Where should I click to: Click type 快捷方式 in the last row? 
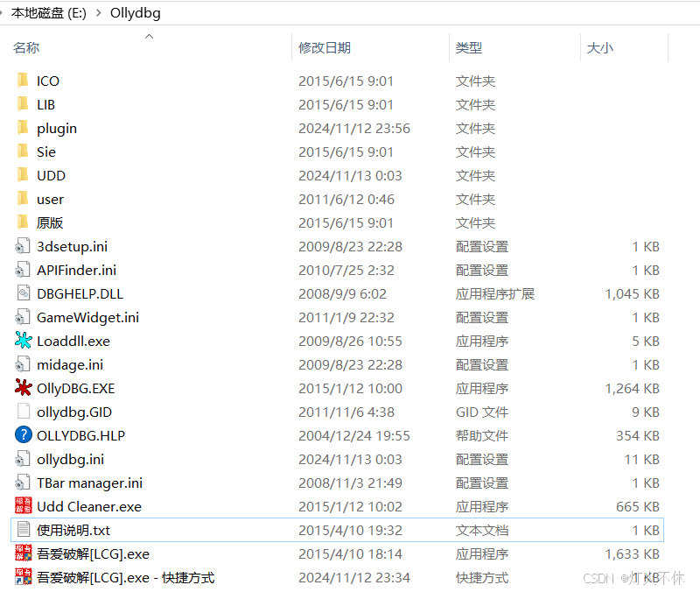(482, 578)
